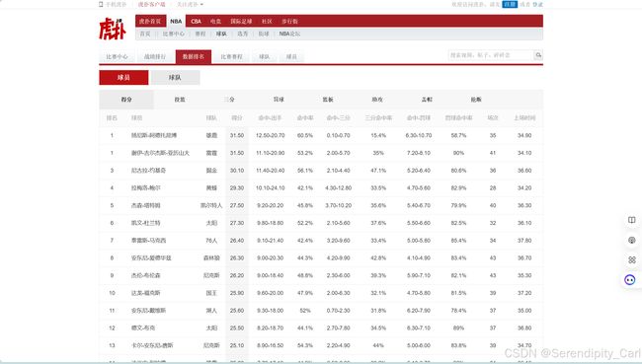Click the 场次 column header
Viewport: 642px width, 364px height.
pos(493,117)
